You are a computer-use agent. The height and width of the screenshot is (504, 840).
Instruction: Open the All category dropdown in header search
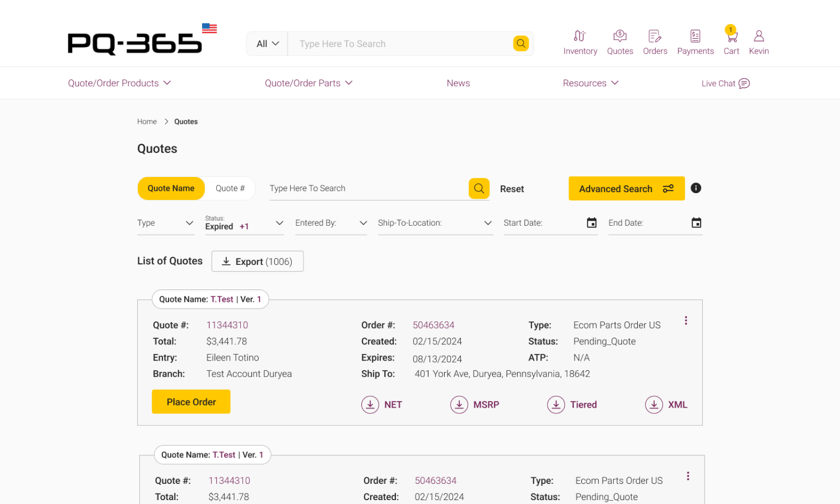268,44
